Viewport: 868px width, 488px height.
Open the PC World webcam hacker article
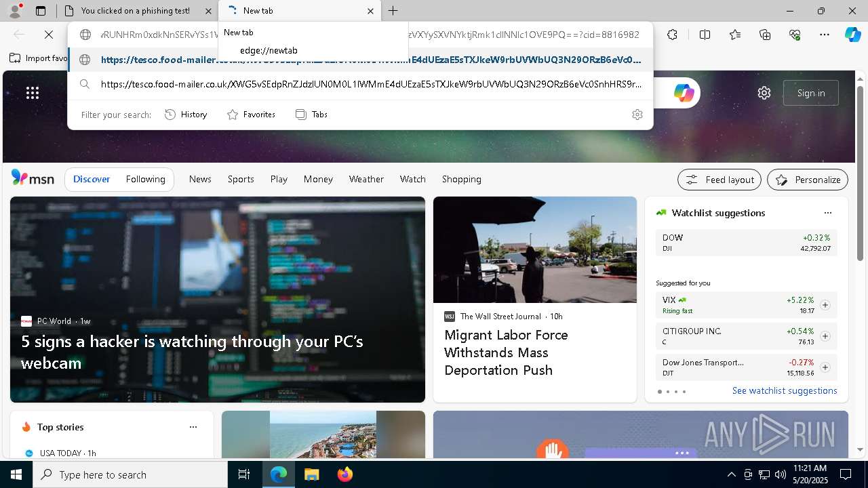point(218,300)
